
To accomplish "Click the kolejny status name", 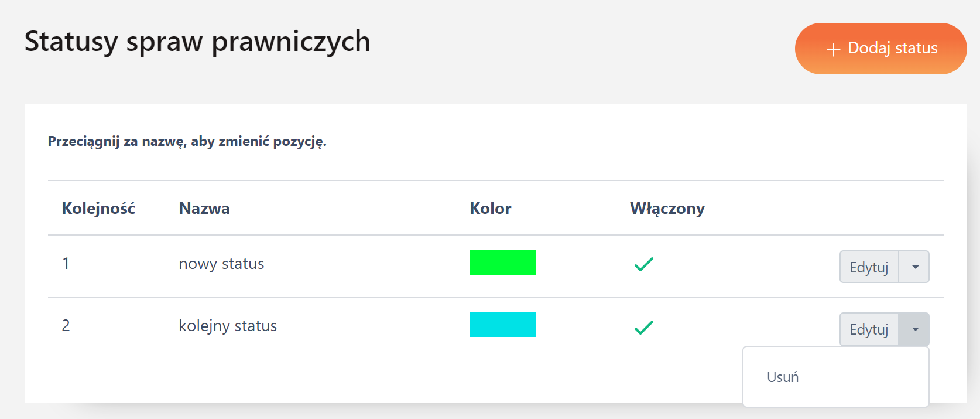I will coord(228,326).
